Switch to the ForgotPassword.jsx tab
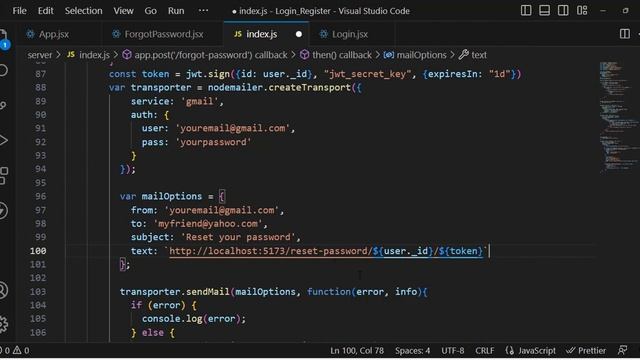Viewport: 640px width, 360px height. (163, 34)
